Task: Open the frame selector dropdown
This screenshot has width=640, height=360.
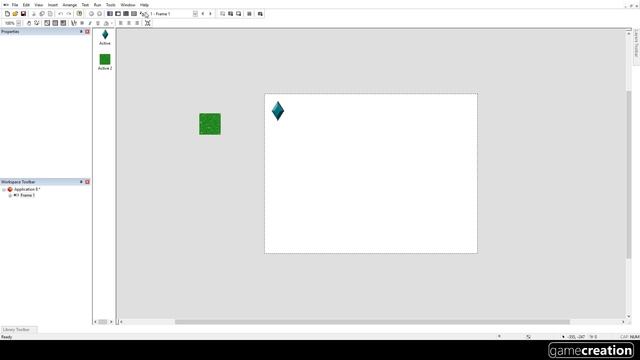Action: [x=195, y=14]
